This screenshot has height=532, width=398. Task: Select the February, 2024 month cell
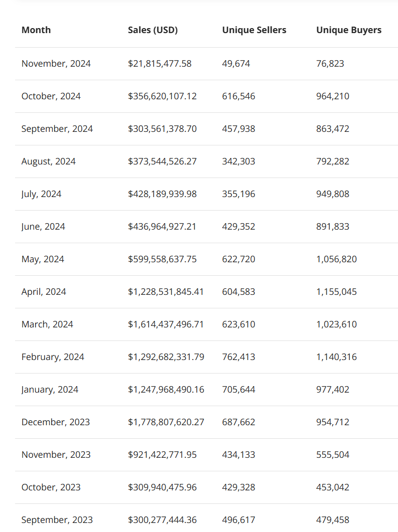(x=53, y=357)
